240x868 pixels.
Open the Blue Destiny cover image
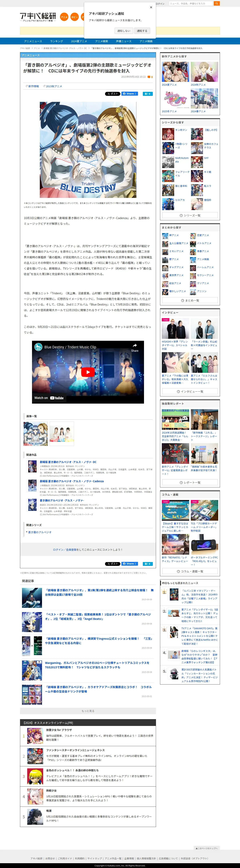point(88,150)
